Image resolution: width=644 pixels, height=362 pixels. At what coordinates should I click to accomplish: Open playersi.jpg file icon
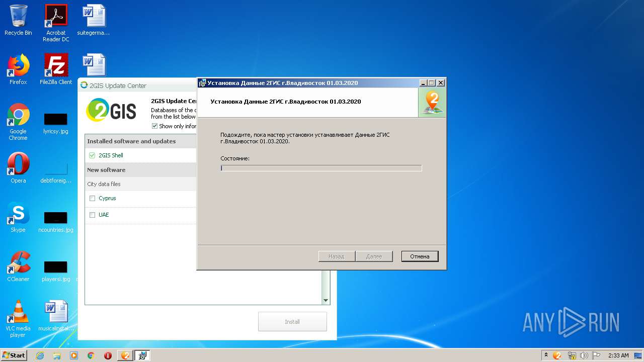[56, 270]
